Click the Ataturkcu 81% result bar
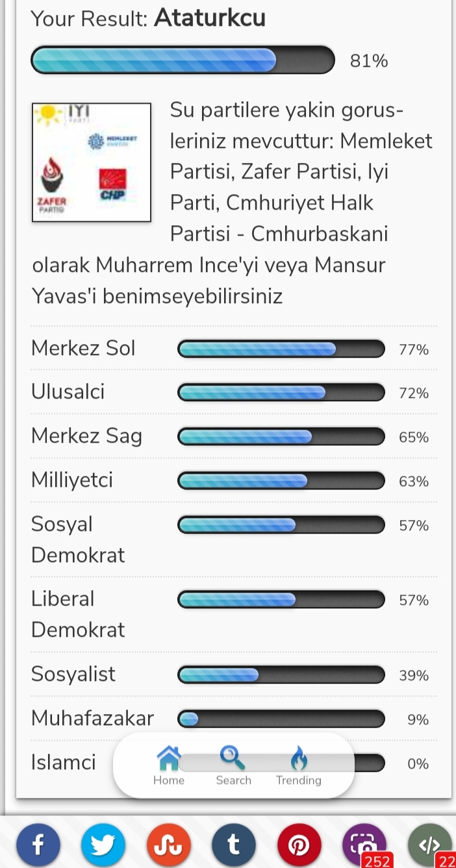This screenshot has height=868, width=456. click(x=183, y=60)
